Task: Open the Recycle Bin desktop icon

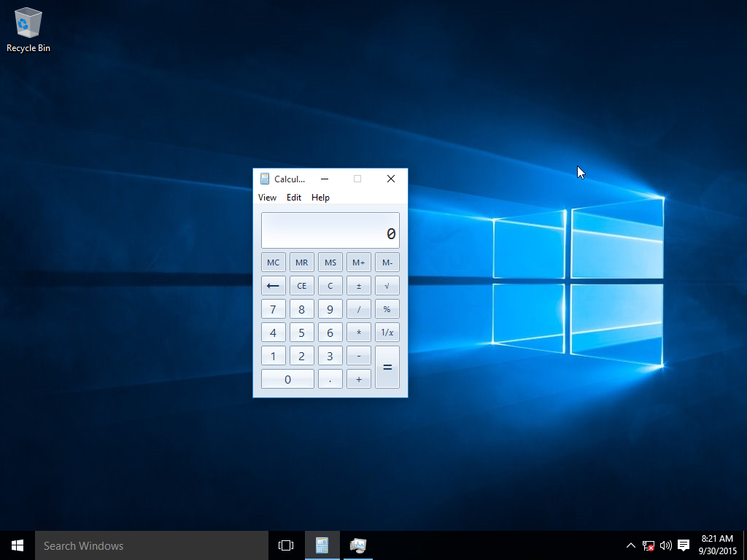Action: pos(28,29)
